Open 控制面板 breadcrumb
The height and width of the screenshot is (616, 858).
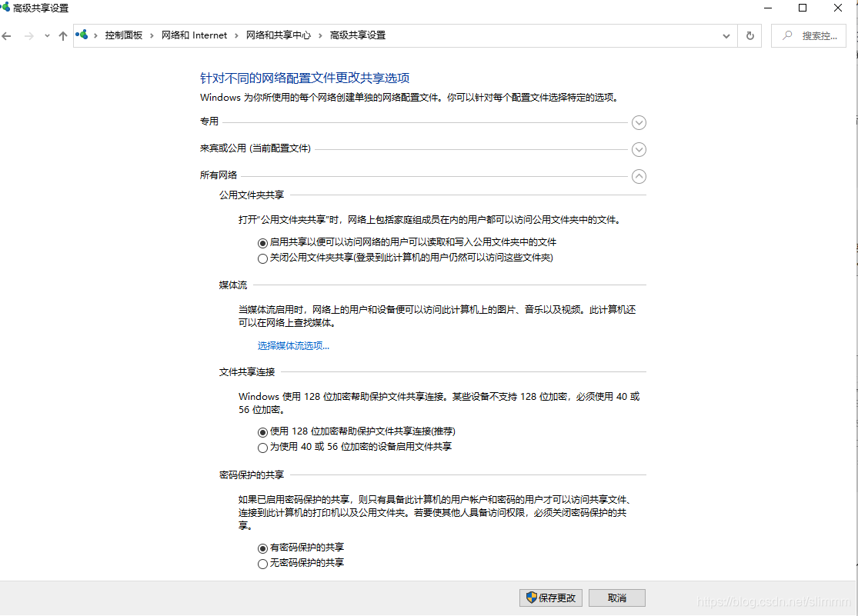124,35
